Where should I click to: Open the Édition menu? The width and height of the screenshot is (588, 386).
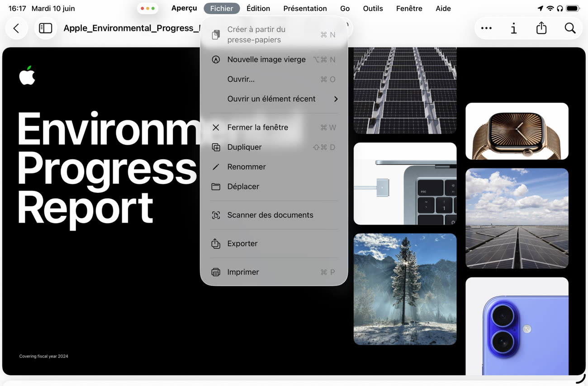pyautogui.click(x=258, y=8)
